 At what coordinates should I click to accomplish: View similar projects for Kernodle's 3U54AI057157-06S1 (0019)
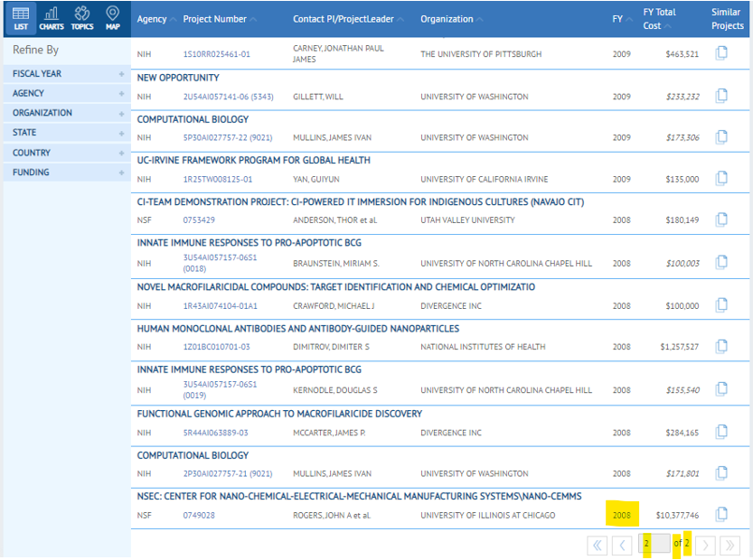point(721,389)
